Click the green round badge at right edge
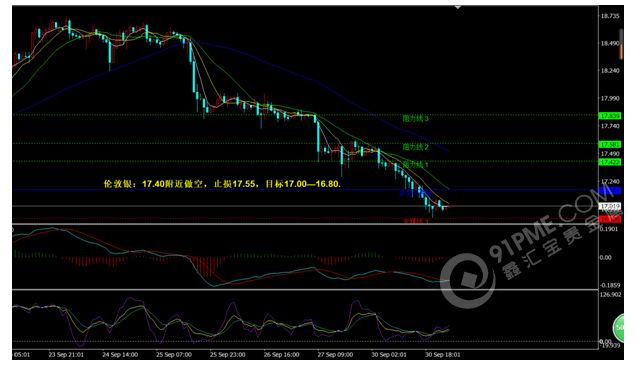641x365 pixels. click(x=619, y=327)
